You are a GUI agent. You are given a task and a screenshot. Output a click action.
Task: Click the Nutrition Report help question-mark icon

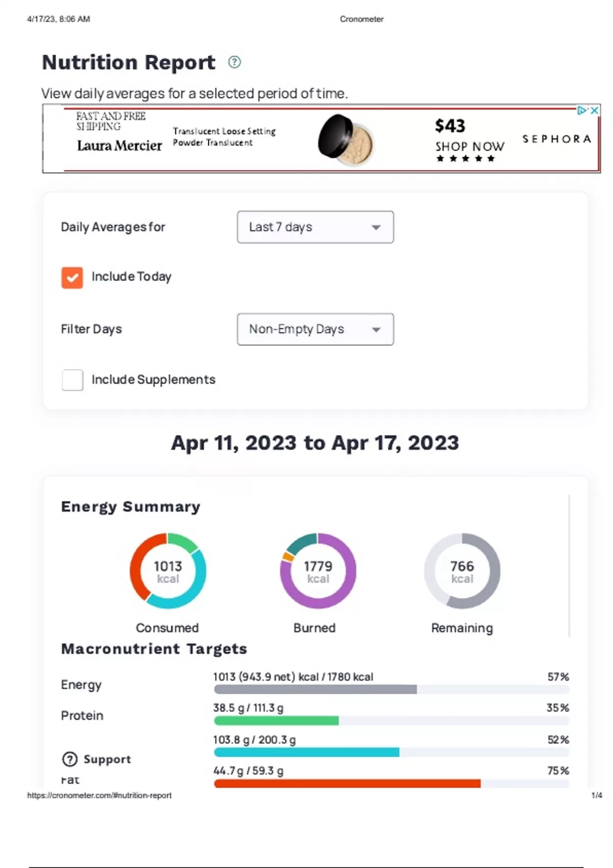(x=234, y=62)
